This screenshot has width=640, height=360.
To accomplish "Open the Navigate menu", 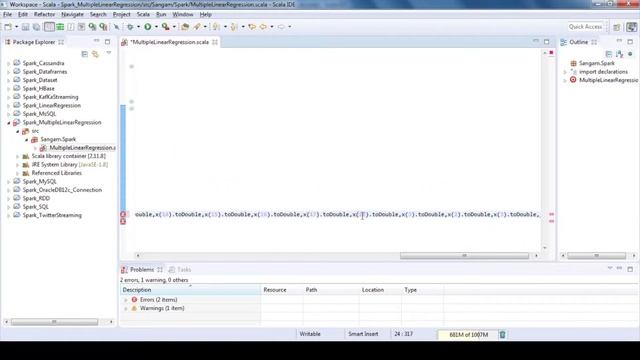I will tap(72, 14).
